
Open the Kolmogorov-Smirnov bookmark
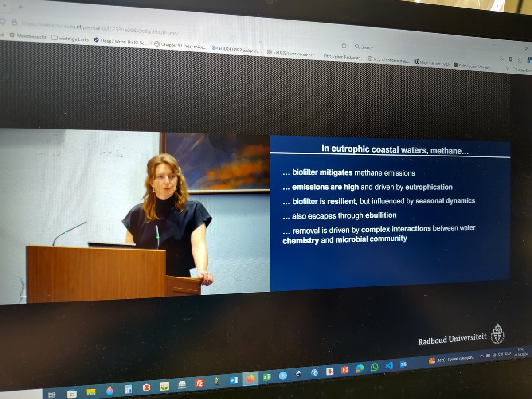click(473, 66)
